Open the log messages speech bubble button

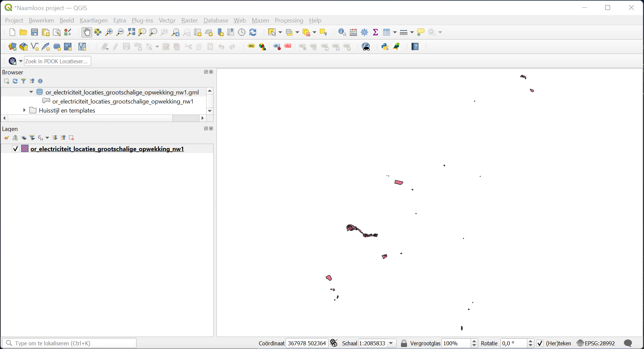coord(628,343)
